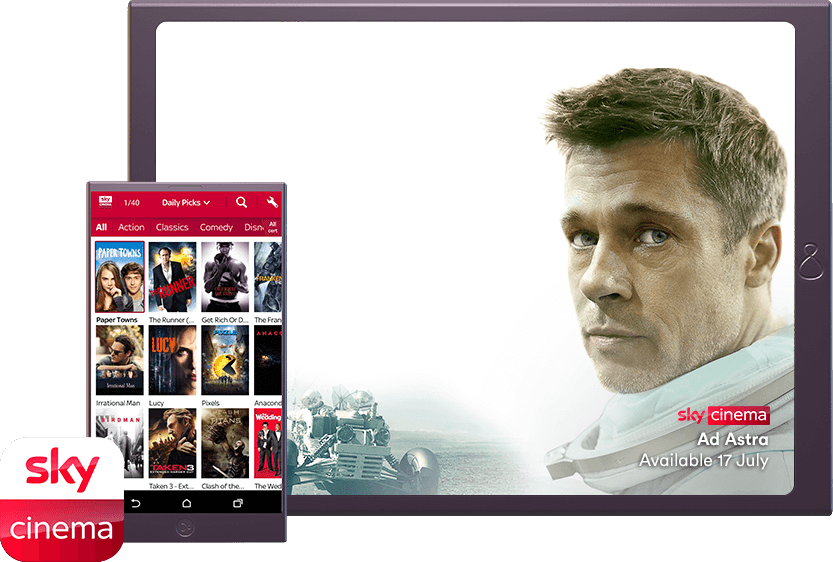Screen dimensions: 833x562
Task: Open the Lucy movie poster
Action: pos(172,360)
